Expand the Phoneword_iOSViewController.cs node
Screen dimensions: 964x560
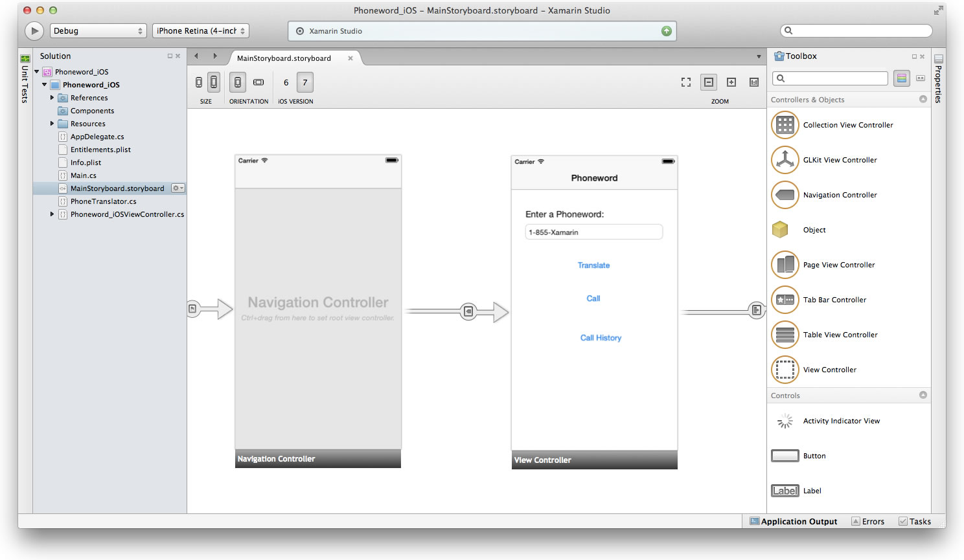coord(52,214)
